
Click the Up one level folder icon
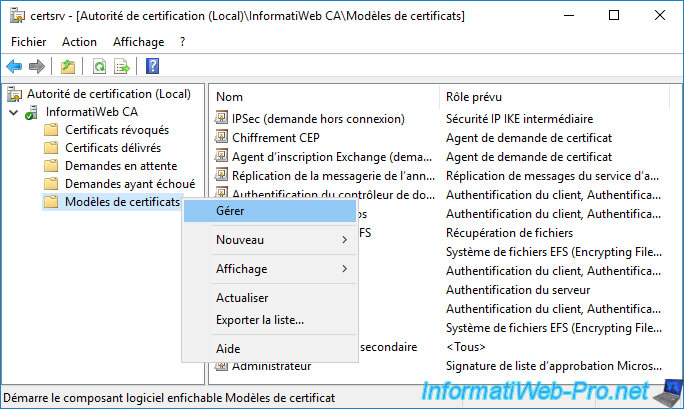coord(67,66)
